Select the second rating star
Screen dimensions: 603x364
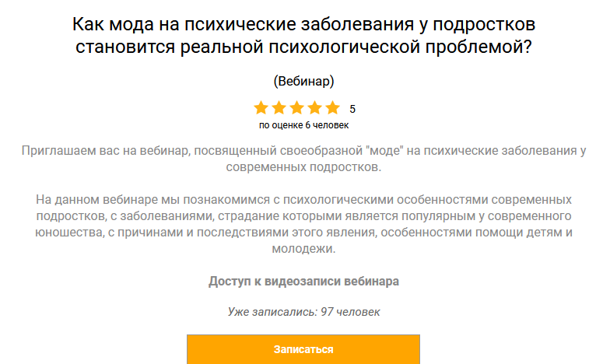pos(279,108)
